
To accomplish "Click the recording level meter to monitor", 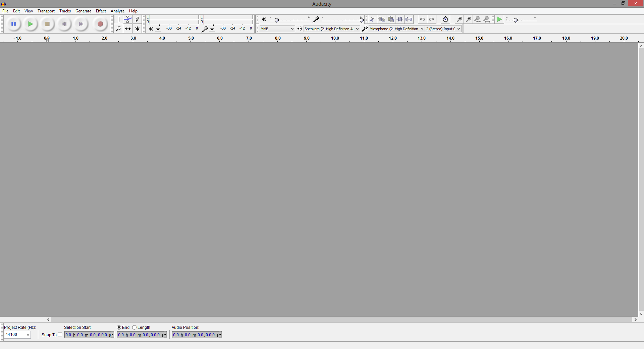I will click(228, 19).
